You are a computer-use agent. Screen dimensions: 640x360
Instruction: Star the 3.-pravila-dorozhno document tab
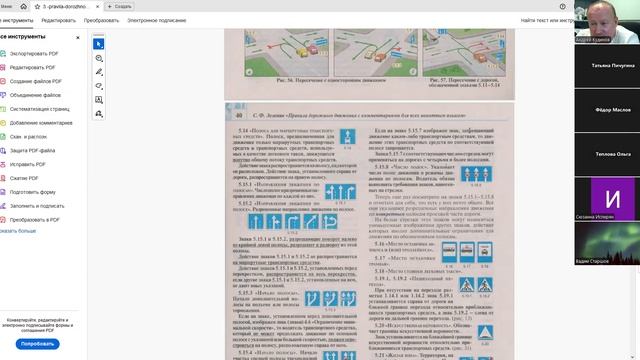click(x=38, y=7)
